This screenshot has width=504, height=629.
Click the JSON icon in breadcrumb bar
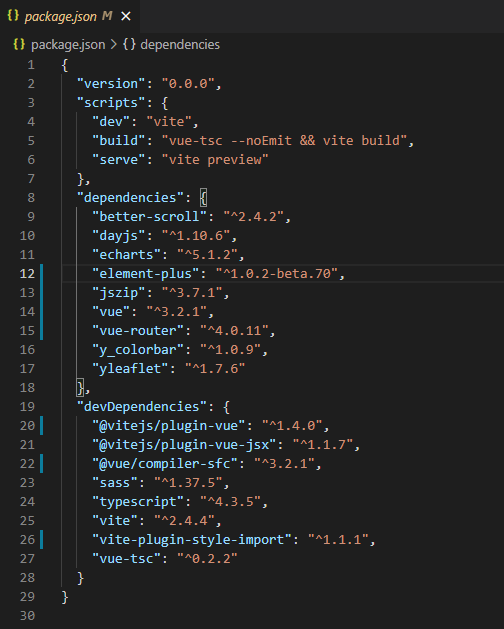[19, 44]
